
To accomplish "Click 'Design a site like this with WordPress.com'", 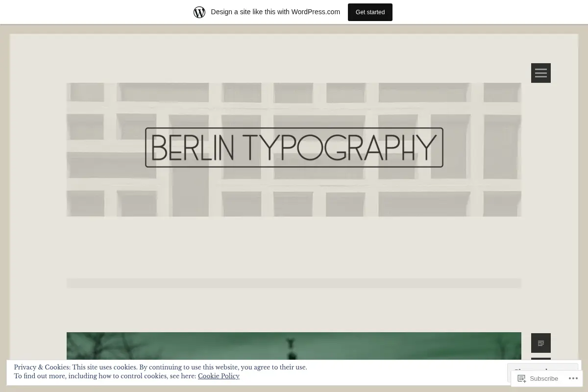I will tap(275, 12).
